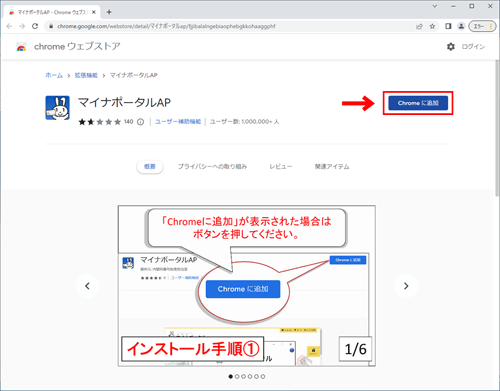Show previous screenshot with left arrow
This screenshot has width=500, height=391.
[x=87, y=286]
